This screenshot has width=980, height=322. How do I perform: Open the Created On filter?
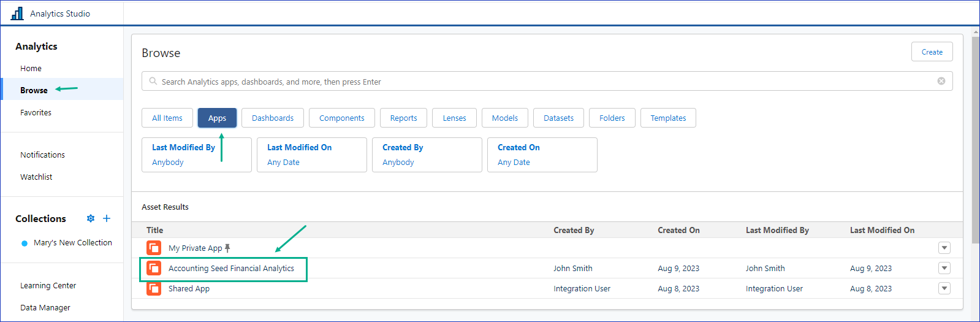coord(542,155)
